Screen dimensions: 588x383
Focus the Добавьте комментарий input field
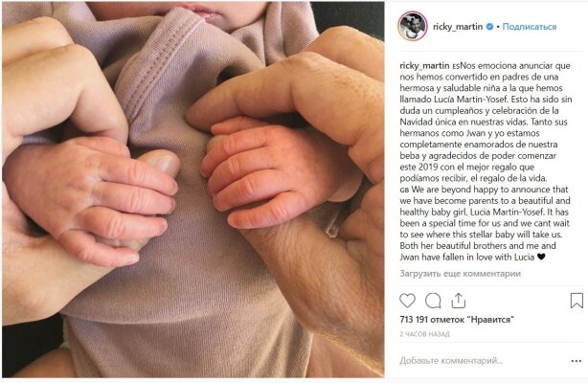482,361
